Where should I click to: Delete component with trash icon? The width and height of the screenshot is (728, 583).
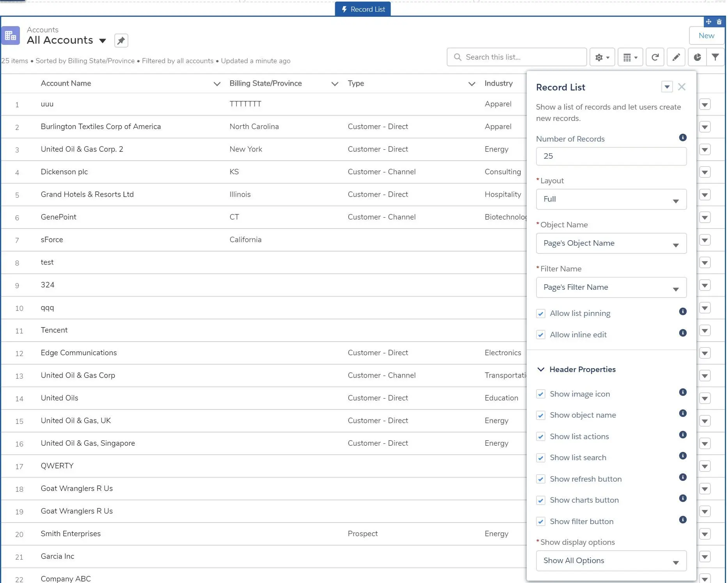(x=719, y=22)
